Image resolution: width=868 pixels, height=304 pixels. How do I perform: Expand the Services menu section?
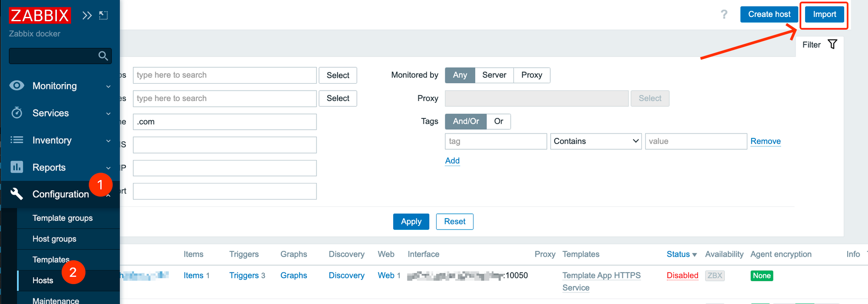coord(51,113)
